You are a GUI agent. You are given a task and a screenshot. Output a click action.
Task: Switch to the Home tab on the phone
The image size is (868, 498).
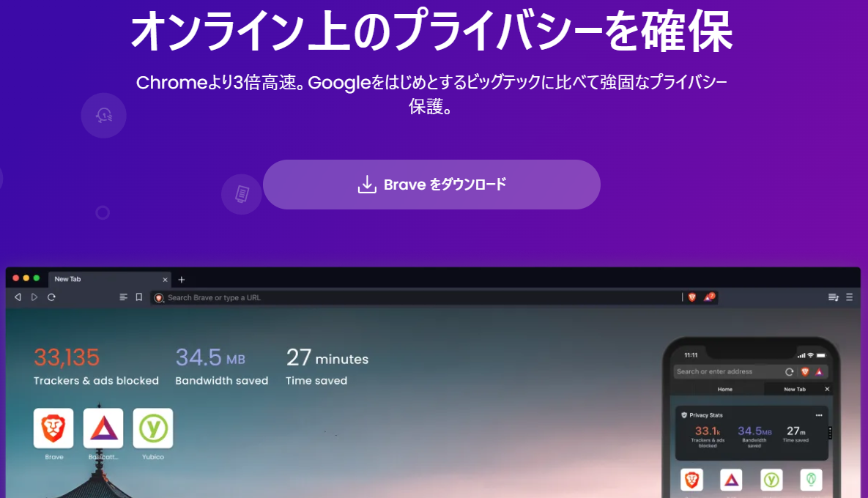[x=724, y=390]
